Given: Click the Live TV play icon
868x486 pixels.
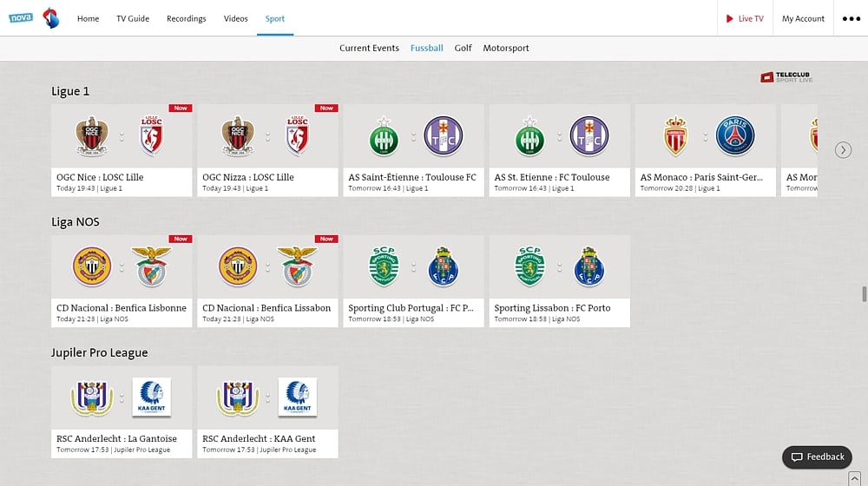Looking at the screenshot, I should pos(730,18).
